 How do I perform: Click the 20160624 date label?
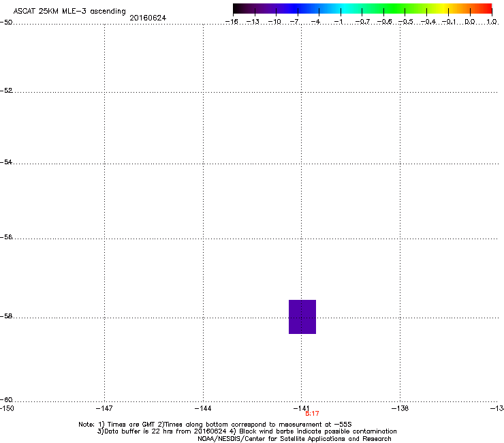(148, 18)
